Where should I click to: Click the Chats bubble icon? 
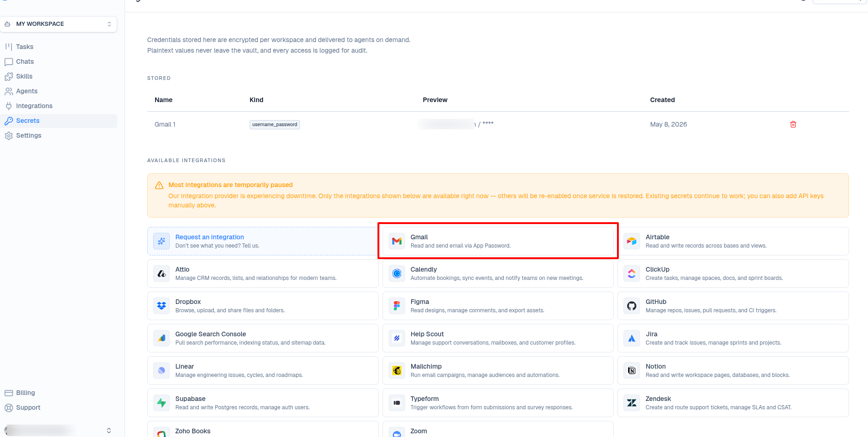pos(9,61)
